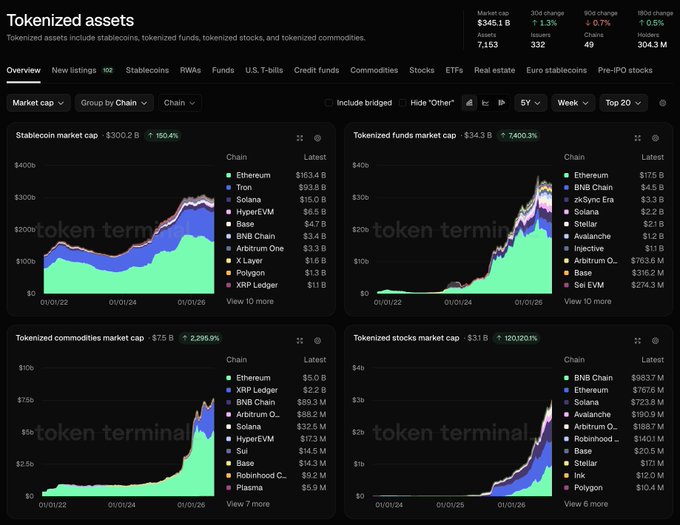Open the Funds tab
Screen dimensions: 680x525
click(x=223, y=70)
